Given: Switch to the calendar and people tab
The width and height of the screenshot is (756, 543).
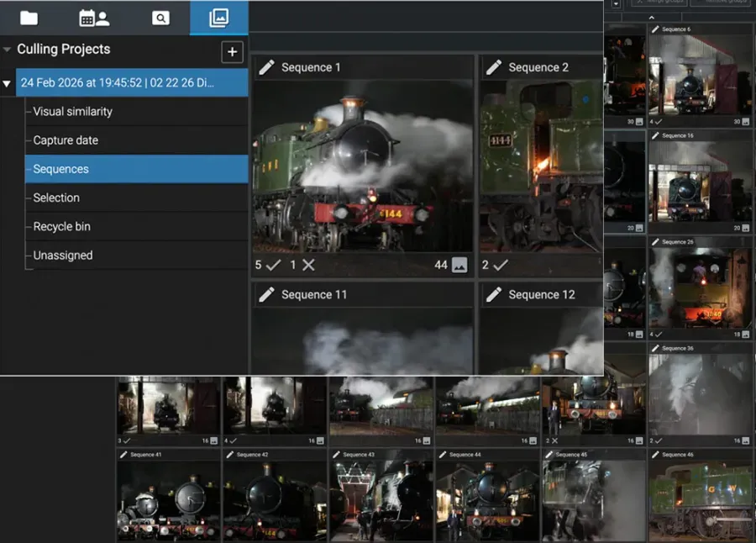Looking at the screenshot, I should pos(93,18).
